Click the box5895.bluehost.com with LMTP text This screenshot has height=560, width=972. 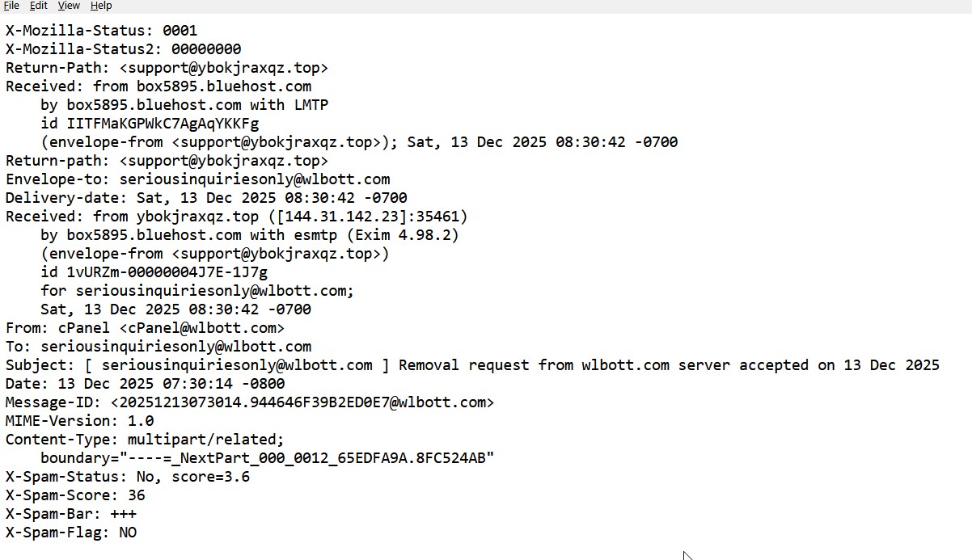click(x=184, y=105)
